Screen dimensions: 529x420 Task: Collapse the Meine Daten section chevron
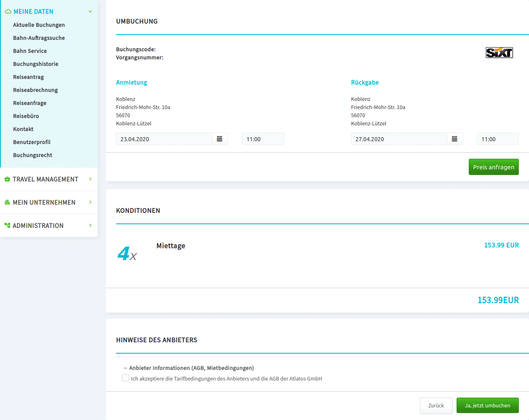click(x=90, y=12)
